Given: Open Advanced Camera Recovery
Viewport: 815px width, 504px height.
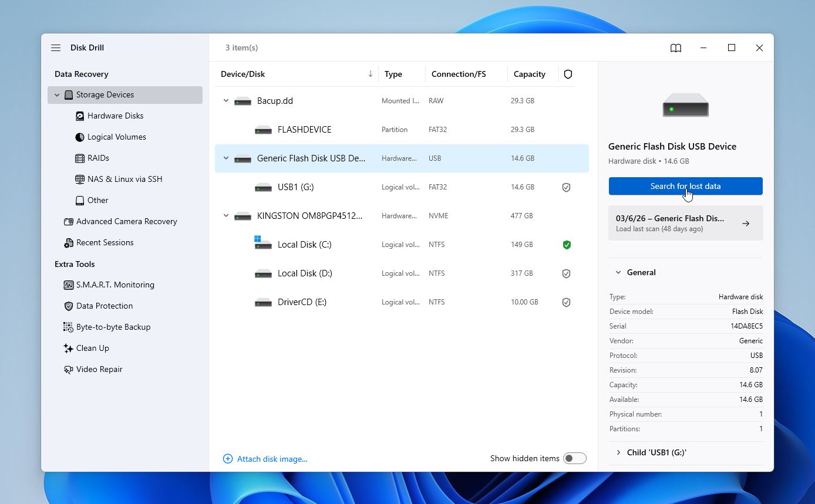Looking at the screenshot, I should 127,222.
